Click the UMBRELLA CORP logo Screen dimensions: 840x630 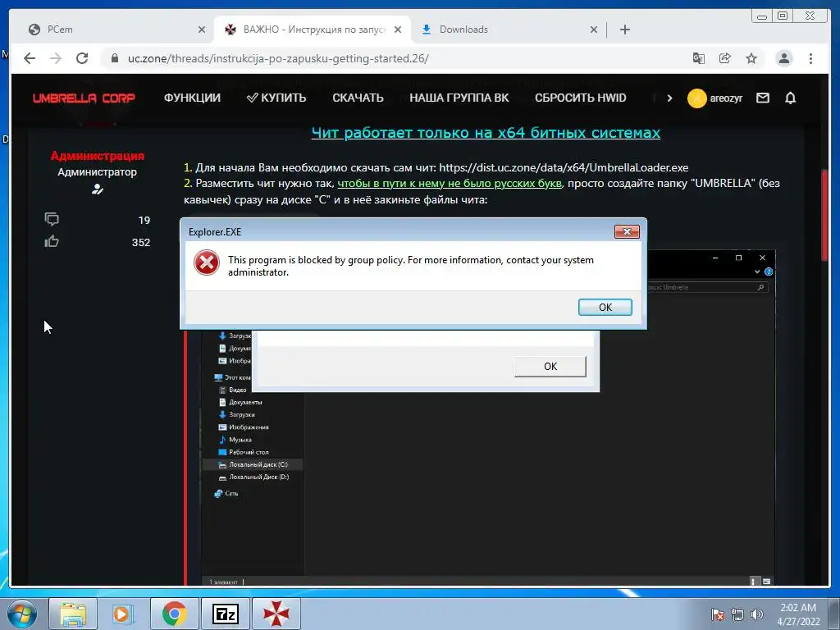pos(84,98)
